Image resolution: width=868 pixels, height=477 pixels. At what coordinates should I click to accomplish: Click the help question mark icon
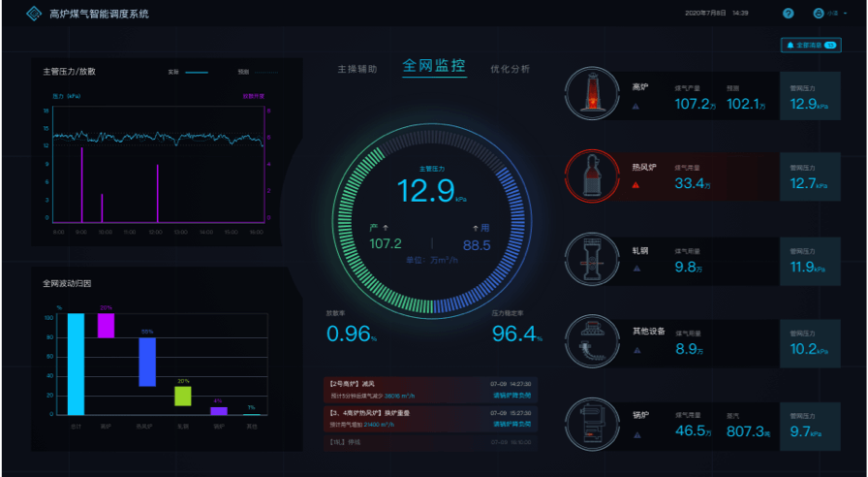tap(788, 14)
